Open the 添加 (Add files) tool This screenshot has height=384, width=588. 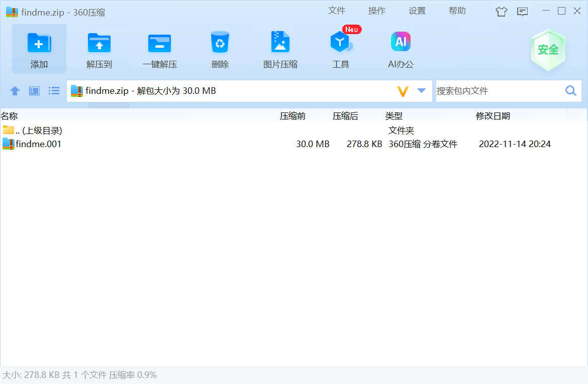tap(38, 49)
